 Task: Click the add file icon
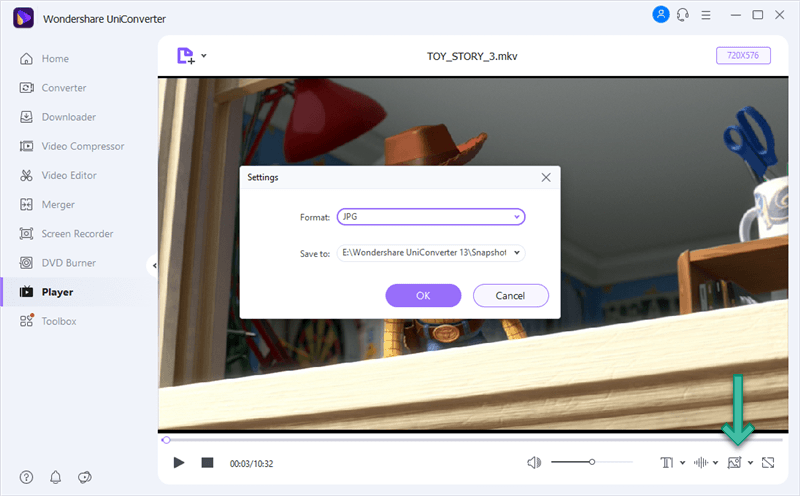click(x=186, y=56)
